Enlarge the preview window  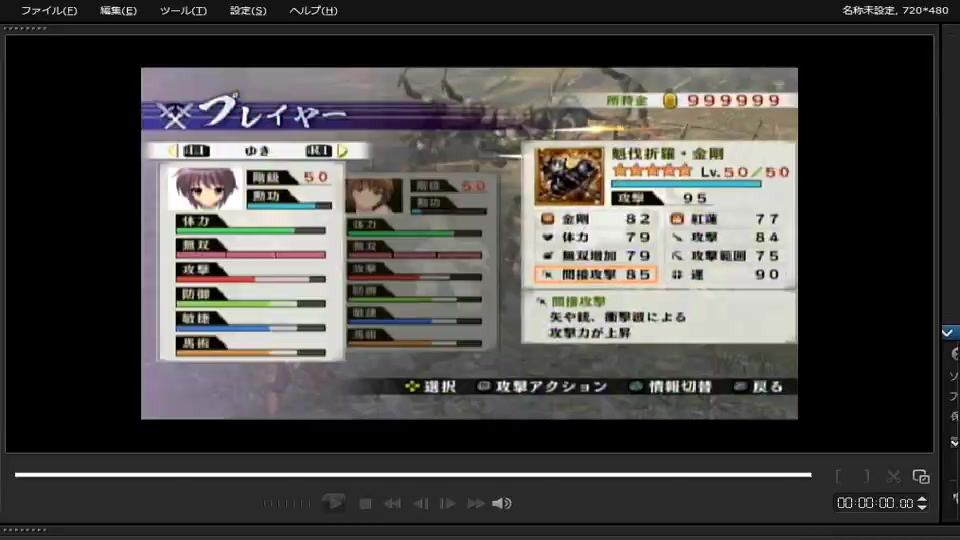click(x=921, y=476)
